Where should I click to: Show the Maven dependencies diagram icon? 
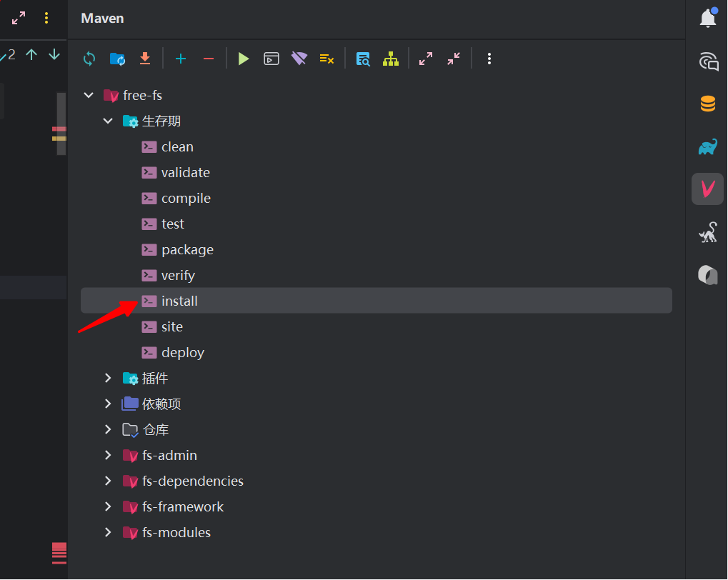(x=390, y=59)
